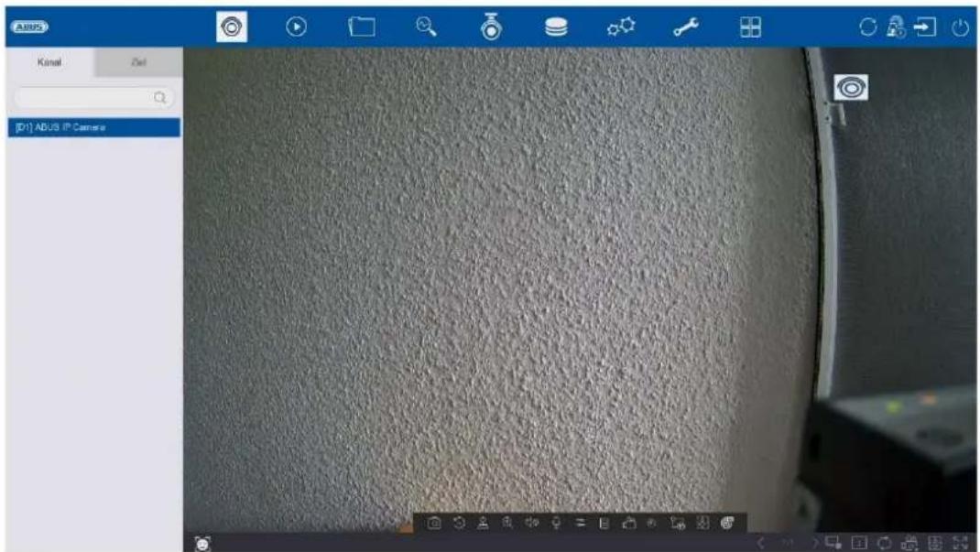Take a snapshot with the camera icon
The image size is (980, 552).
[x=434, y=524]
